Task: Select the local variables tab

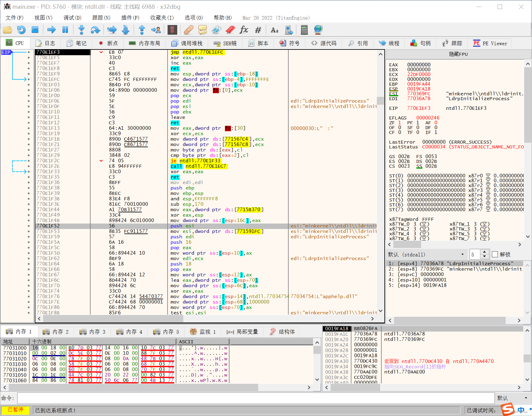Action: point(242,332)
